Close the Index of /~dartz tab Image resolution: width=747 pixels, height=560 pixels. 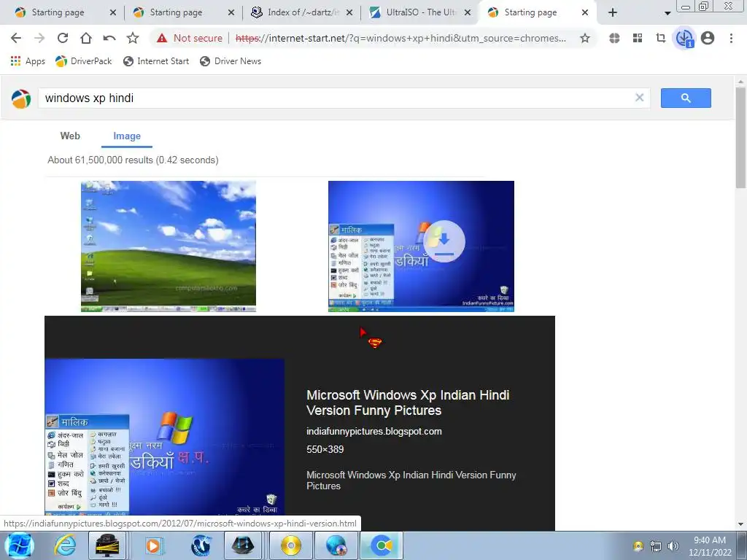click(349, 12)
